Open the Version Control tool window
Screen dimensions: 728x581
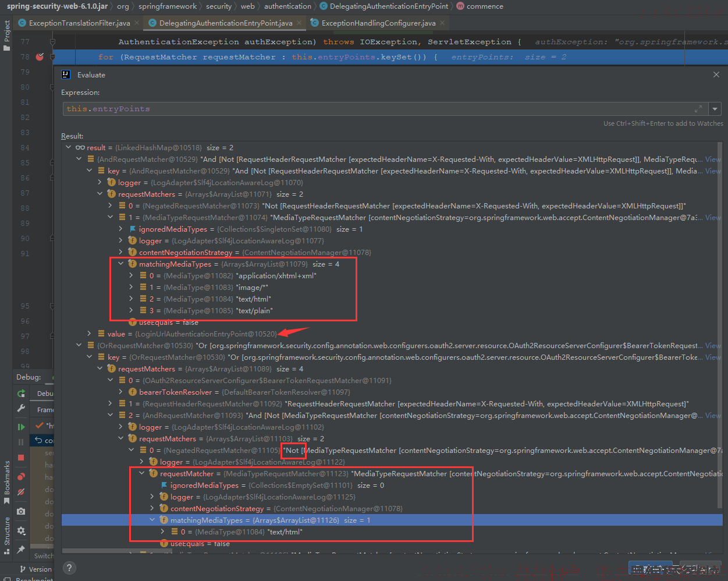(x=35, y=569)
